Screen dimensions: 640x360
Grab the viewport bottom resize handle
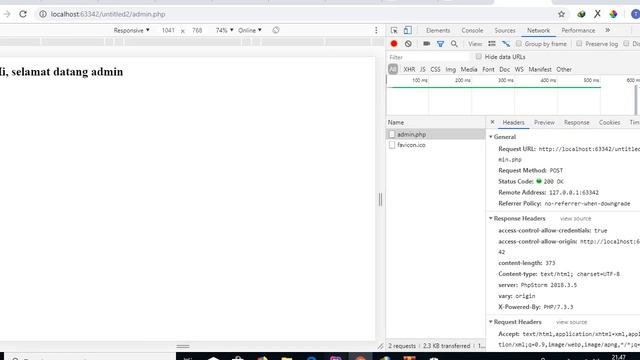pos(183,346)
